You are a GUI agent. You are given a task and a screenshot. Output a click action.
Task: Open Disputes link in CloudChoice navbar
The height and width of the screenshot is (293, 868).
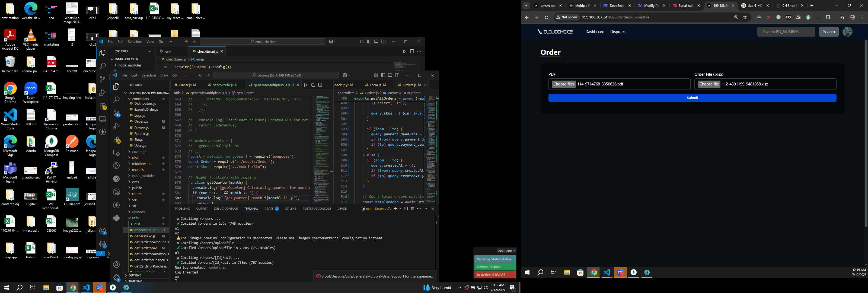coord(618,32)
